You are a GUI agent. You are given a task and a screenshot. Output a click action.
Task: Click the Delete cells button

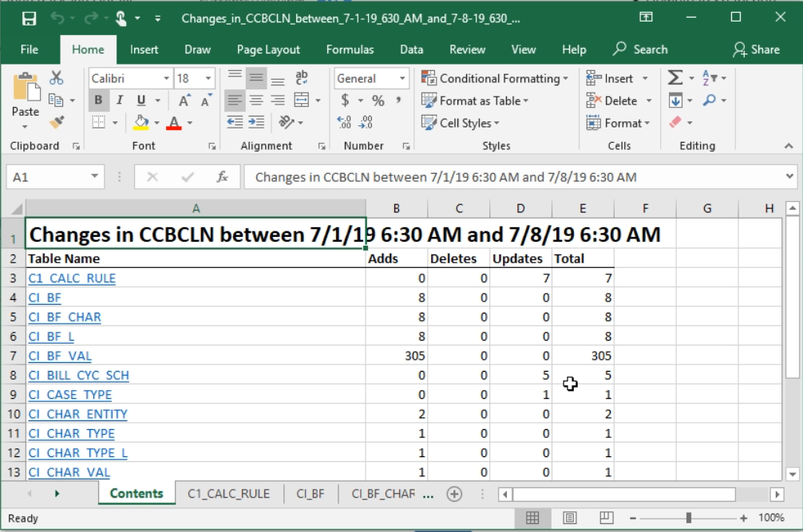(x=611, y=100)
